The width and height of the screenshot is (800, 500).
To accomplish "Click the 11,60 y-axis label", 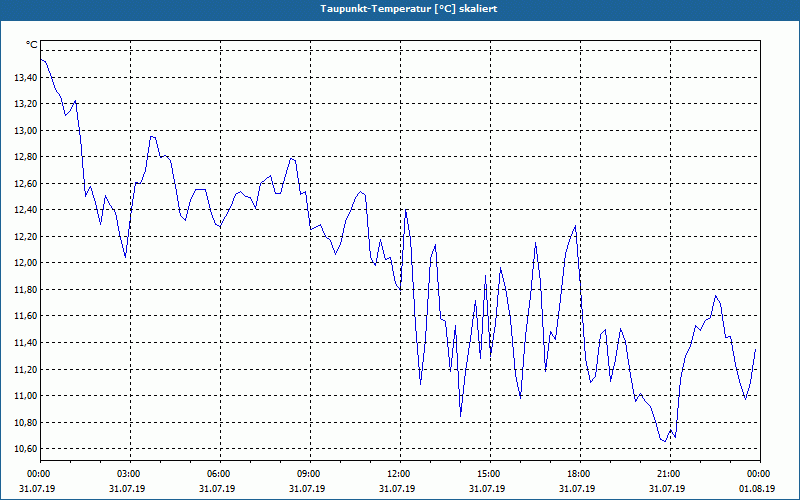I will click(x=26, y=316).
